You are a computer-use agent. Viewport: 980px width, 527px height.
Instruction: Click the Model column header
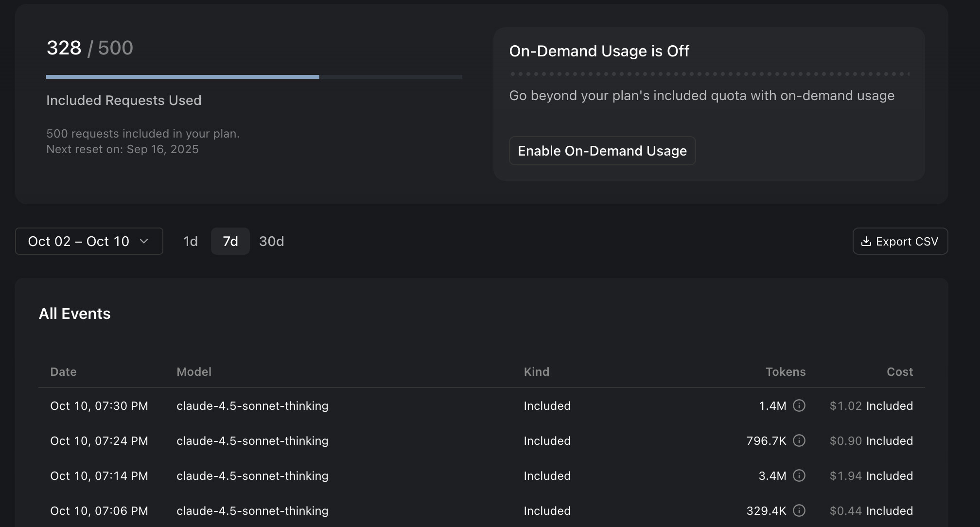coord(194,372)
